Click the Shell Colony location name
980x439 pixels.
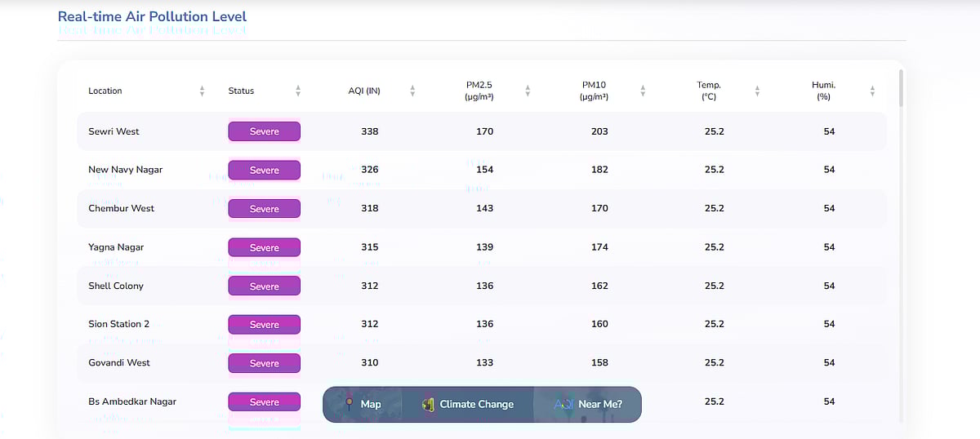coord(115,286)
